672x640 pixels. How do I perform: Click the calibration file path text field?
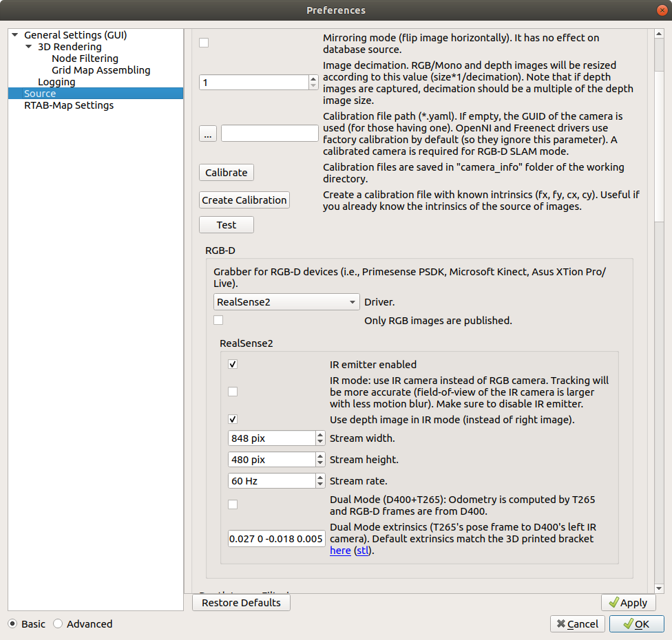[x=269, y=134]
